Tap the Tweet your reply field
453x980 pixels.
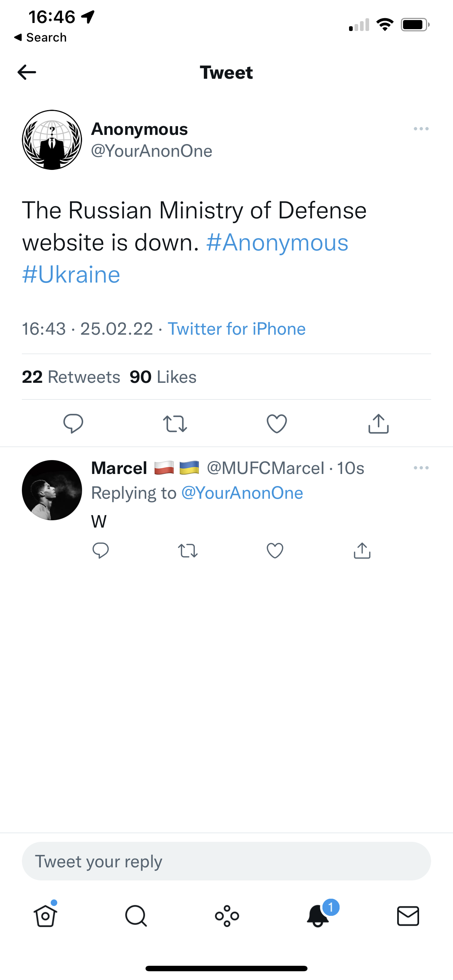[x=226, y=861]
